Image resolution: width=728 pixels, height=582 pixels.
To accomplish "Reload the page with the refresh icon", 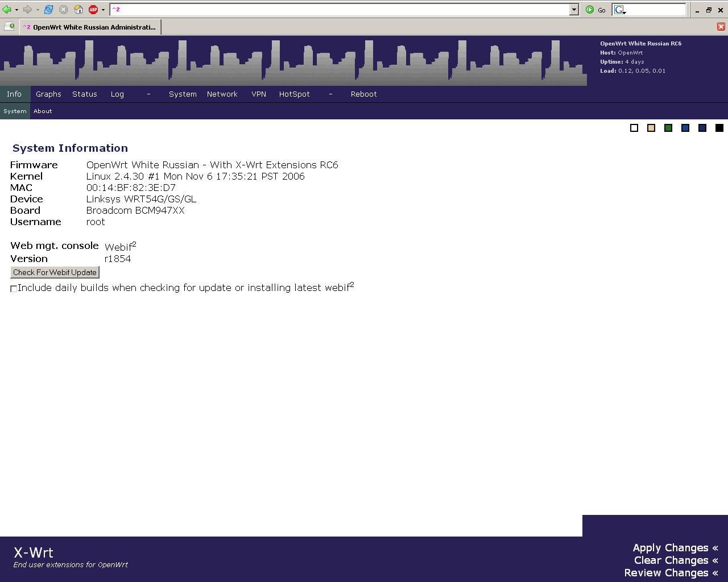I will [49, 10].
